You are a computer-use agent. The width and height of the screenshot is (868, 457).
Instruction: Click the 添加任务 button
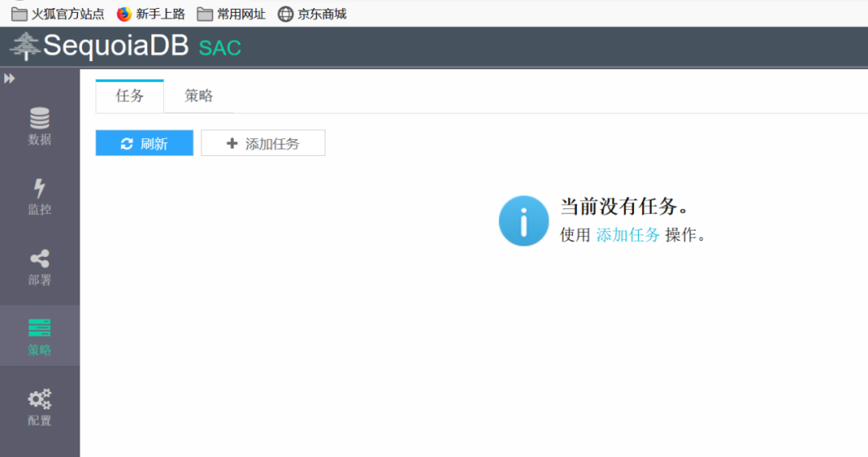click(263, 143)
